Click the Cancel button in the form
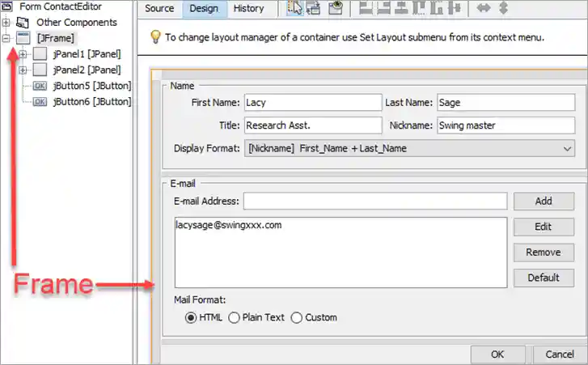588x365 pixels. [x=560, y=354]
